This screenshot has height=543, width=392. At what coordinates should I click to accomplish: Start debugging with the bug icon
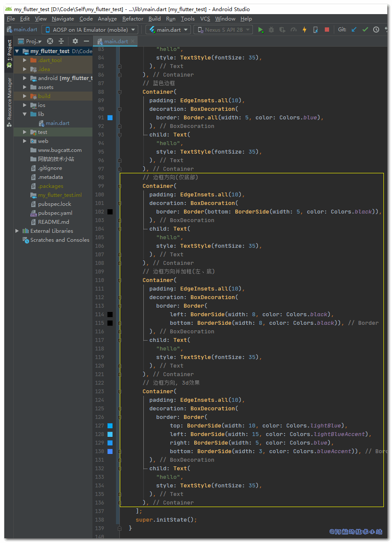click(271, 30)
